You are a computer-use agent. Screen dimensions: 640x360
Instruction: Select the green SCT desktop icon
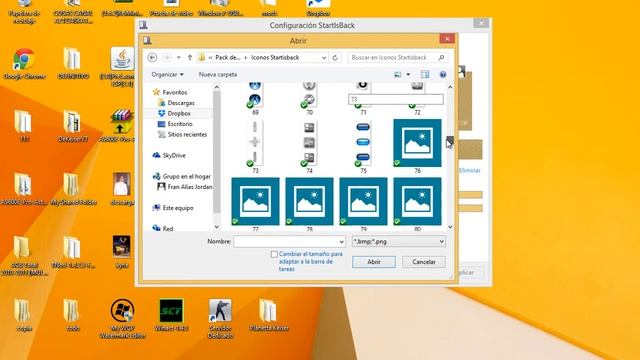[x=171, y=315]
